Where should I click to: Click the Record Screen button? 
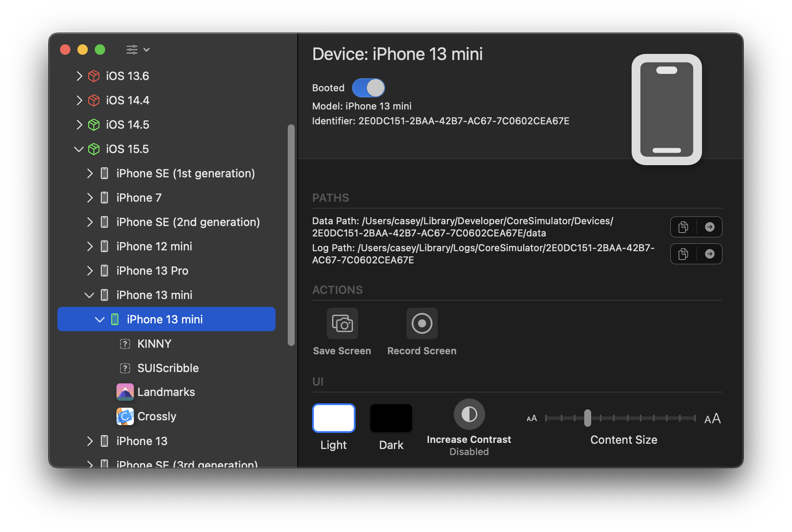[422, 323]
